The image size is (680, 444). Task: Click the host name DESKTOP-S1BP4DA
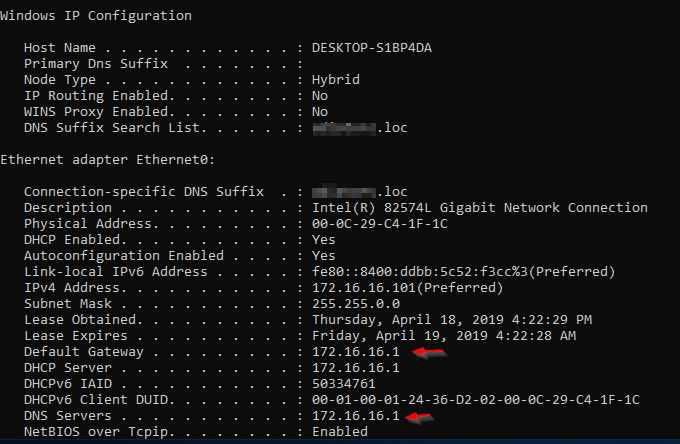(x=378, y=47)
